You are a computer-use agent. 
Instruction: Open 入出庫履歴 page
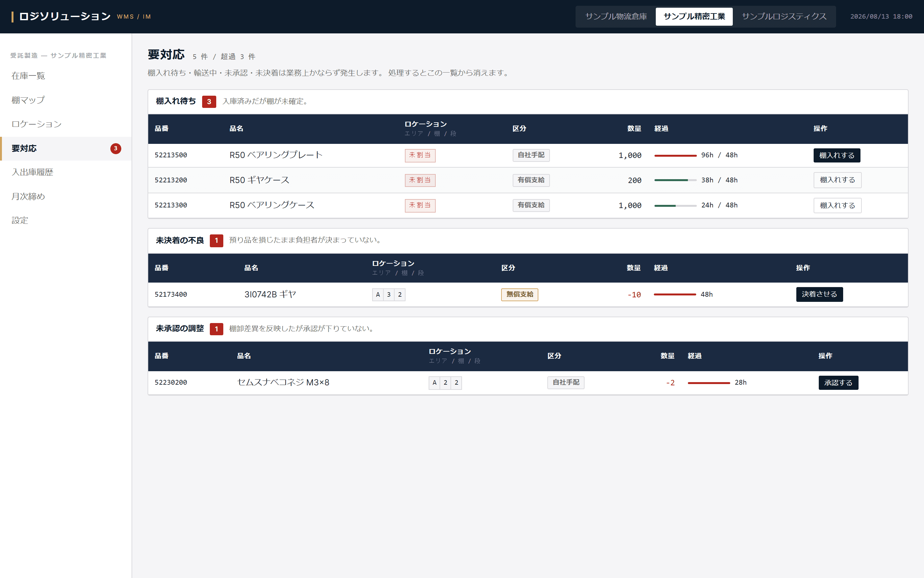click(66, 172)
